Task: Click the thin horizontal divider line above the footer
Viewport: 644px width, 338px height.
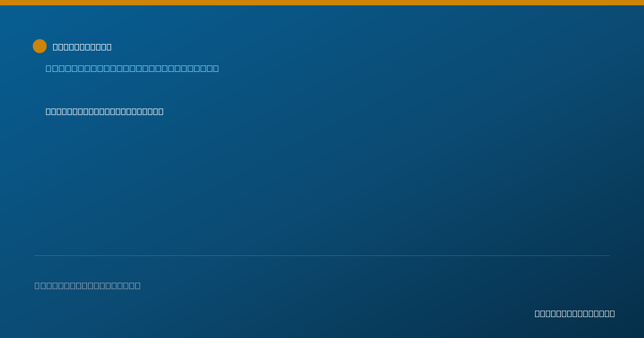Action: [322, 255]
